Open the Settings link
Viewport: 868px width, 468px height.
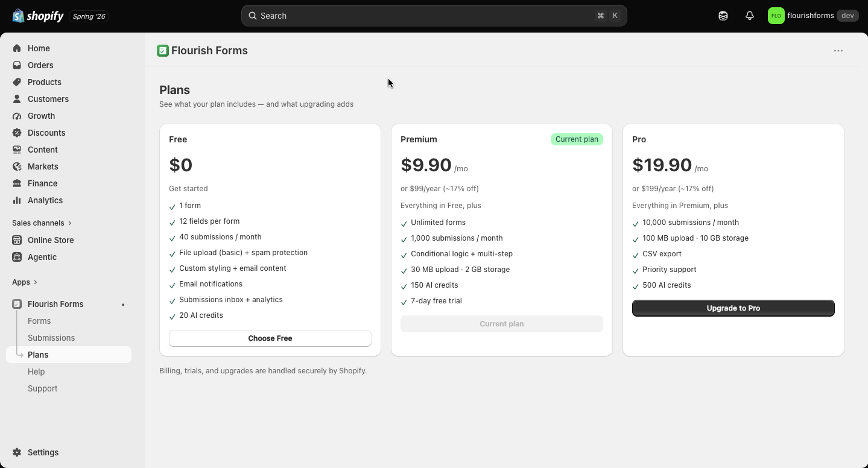point(43,452)
